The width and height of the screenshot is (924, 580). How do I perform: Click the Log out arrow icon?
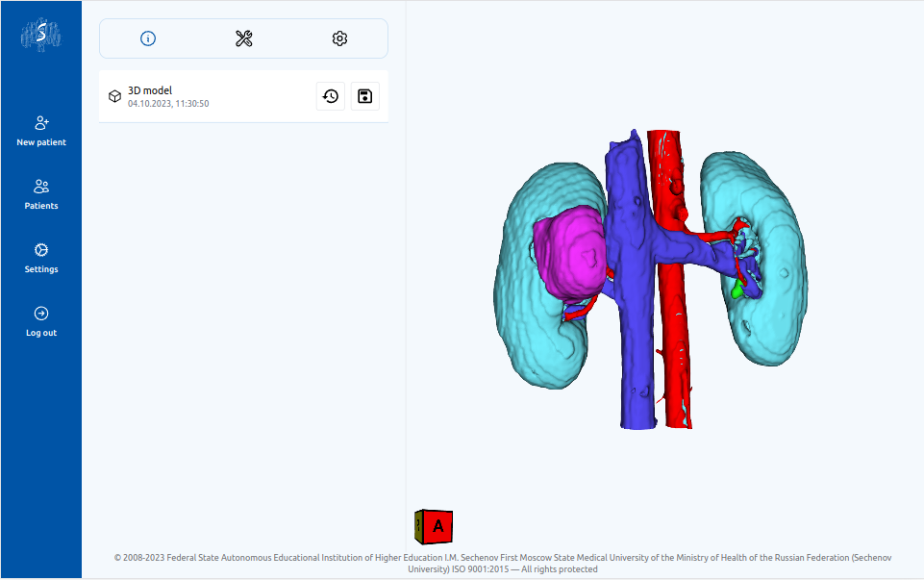tap(41, 314)
